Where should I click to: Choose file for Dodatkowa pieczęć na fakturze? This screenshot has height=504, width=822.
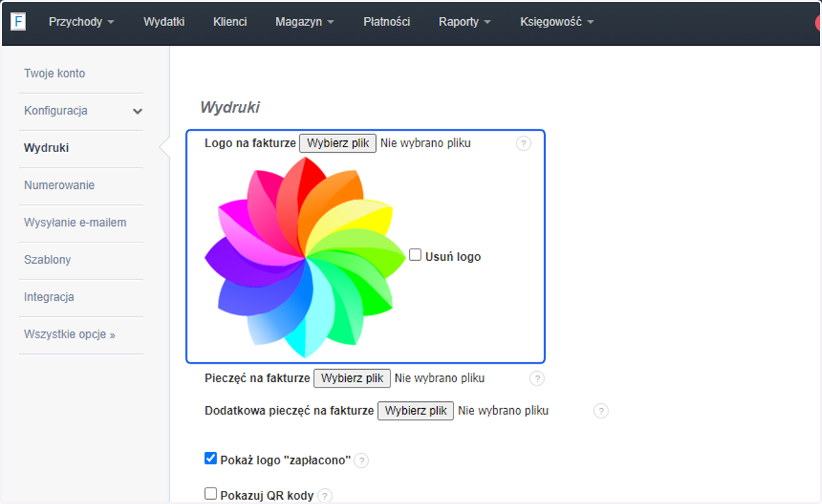click(416, 411)
